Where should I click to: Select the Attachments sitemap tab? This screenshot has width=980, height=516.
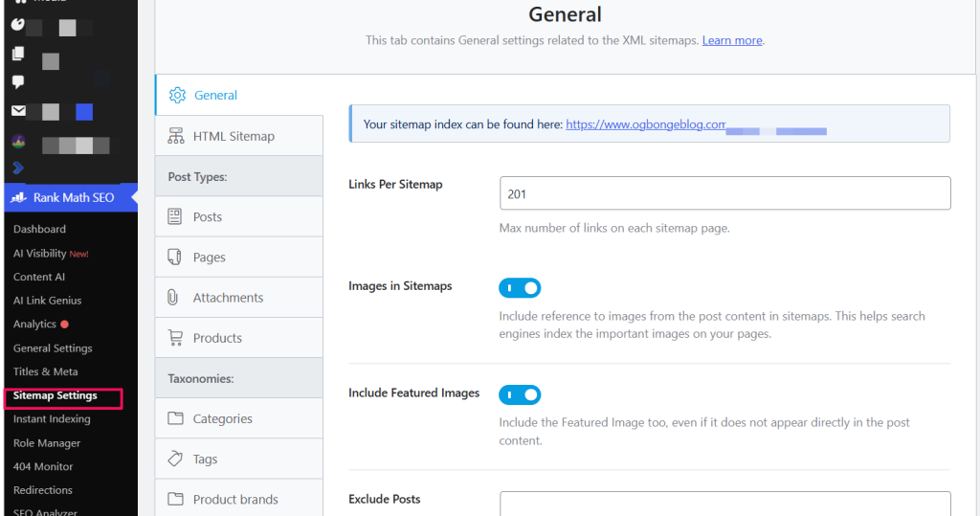click(239, 297)
